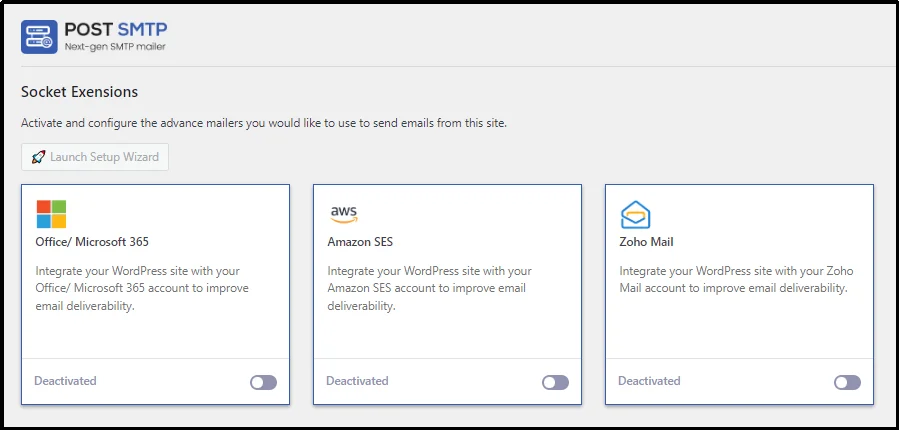
Task: Click the POST SMTP title text
Action: point(116,29)
